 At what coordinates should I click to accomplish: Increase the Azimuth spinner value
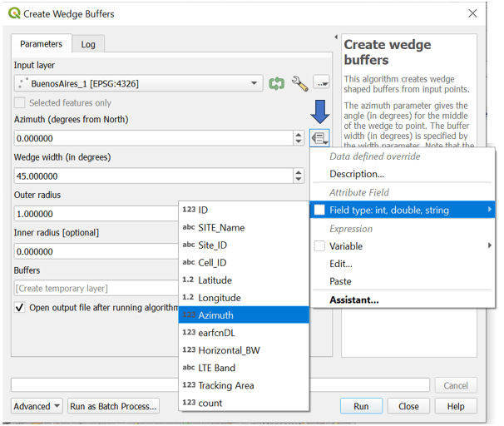pyautogui.click(x=299, y=134)
